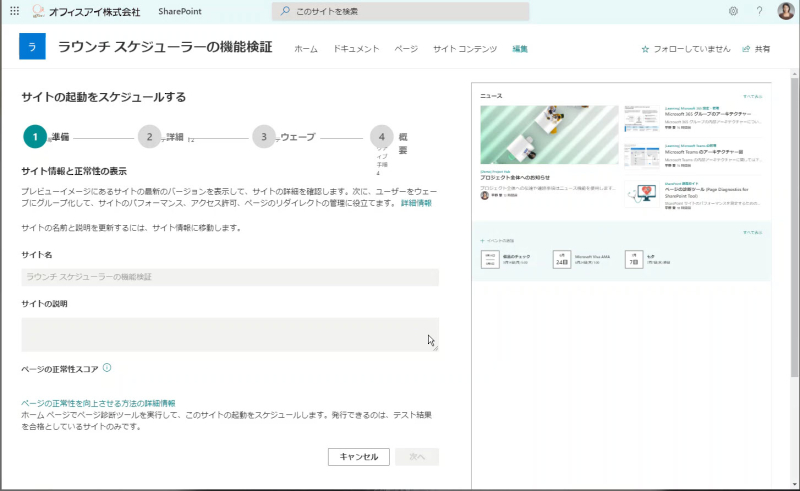Viewport: 800px width, 491px height.
Task: Open the サイト コンテンツ navigation item
Action: pyautogui.click(x=465, y=49)
